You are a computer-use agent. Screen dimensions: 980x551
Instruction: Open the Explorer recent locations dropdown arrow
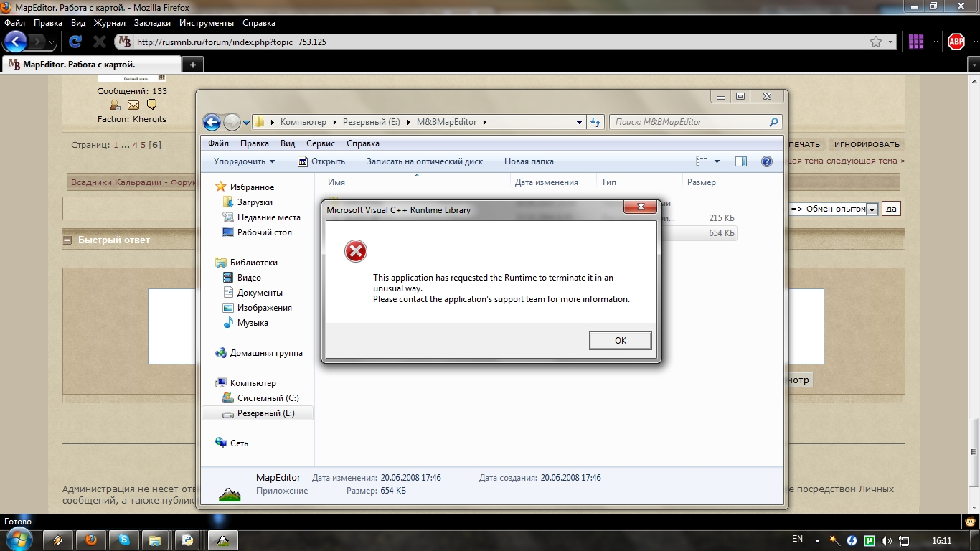click(246, 123)
